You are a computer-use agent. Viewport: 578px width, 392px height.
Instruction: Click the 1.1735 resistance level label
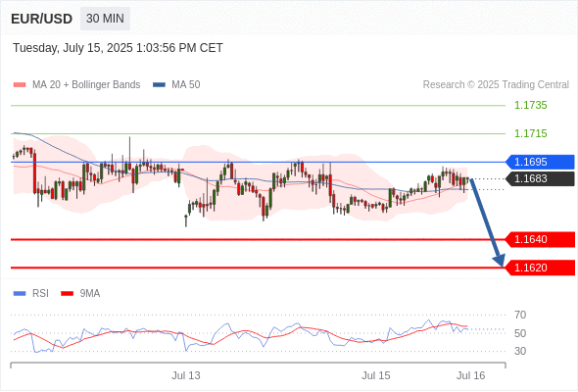pyautogui.click(x=530, y=105)
